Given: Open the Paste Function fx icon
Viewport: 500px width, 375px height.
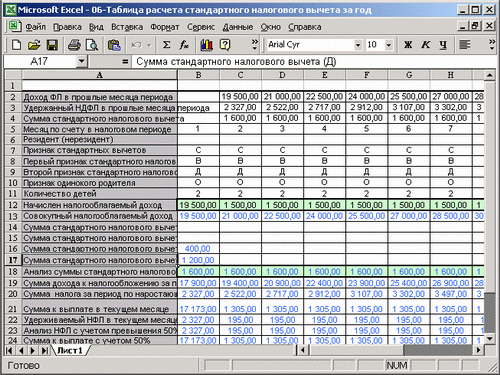Looking at the screenshot, I should (x=184, y=45).
